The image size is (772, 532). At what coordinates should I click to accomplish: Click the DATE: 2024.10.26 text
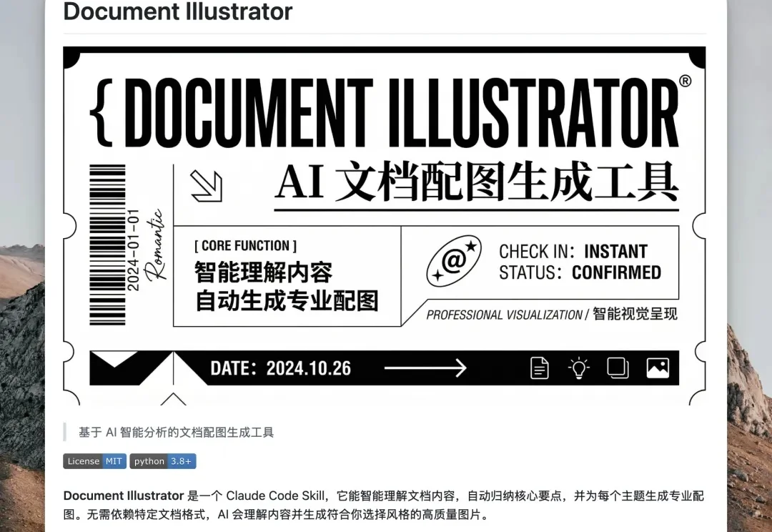[x=280, y=368]
